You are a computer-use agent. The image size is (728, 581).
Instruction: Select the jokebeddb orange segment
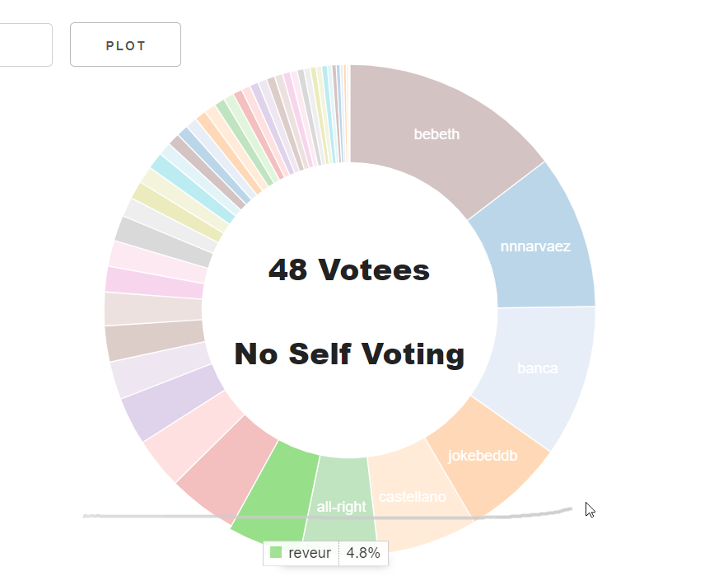[483, 456]
